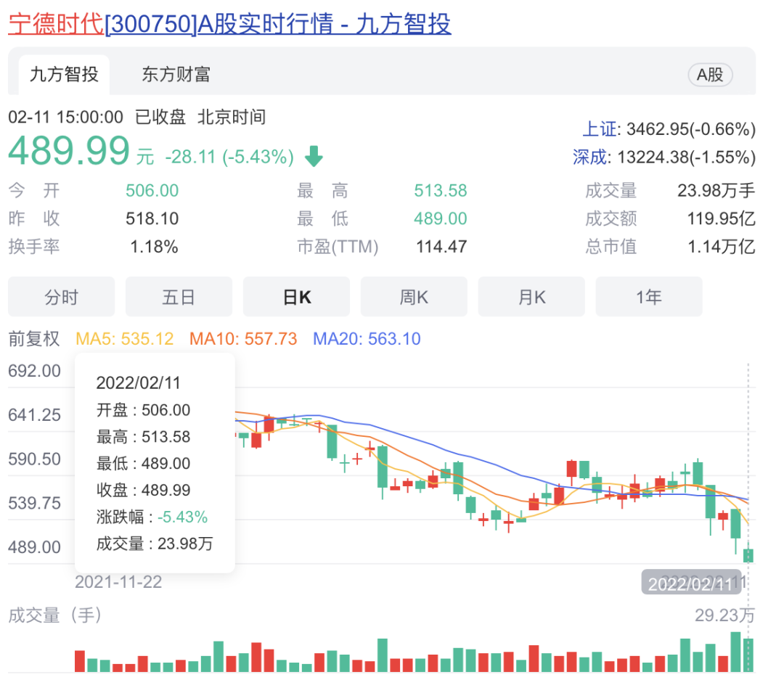Viewport: 784px width, 688px height.
Task: Click the green down-arrow price change icon
Action: point(314,157)
